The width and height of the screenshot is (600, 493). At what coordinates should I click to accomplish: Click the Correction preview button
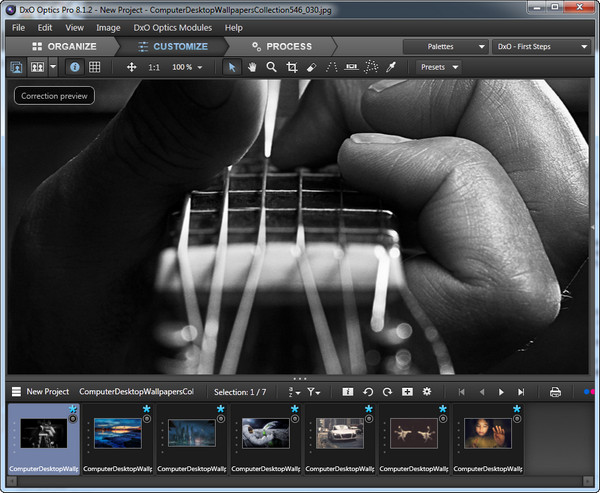(54, 96)
